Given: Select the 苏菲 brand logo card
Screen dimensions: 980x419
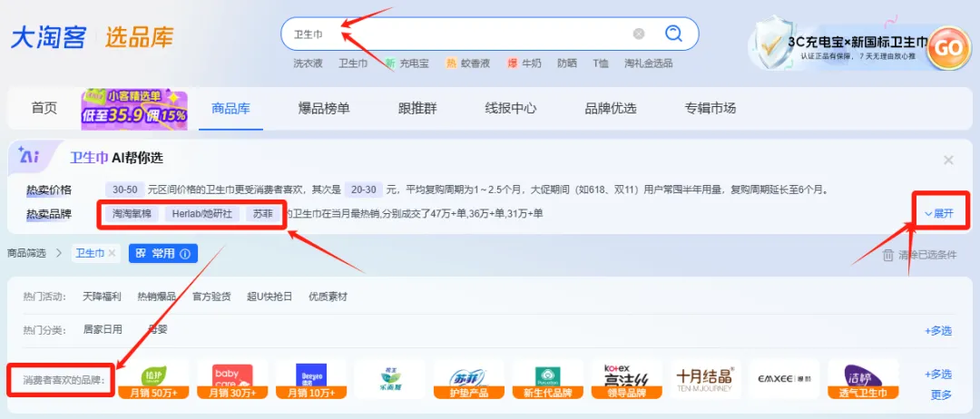Looking at the screenshot, I should click(468, 379).
